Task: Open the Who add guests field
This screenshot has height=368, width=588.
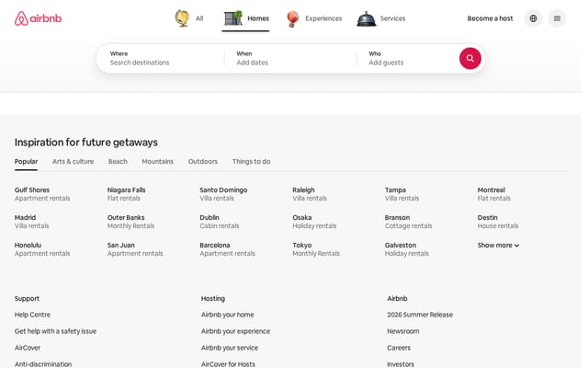Action: [x=407, y=58]
